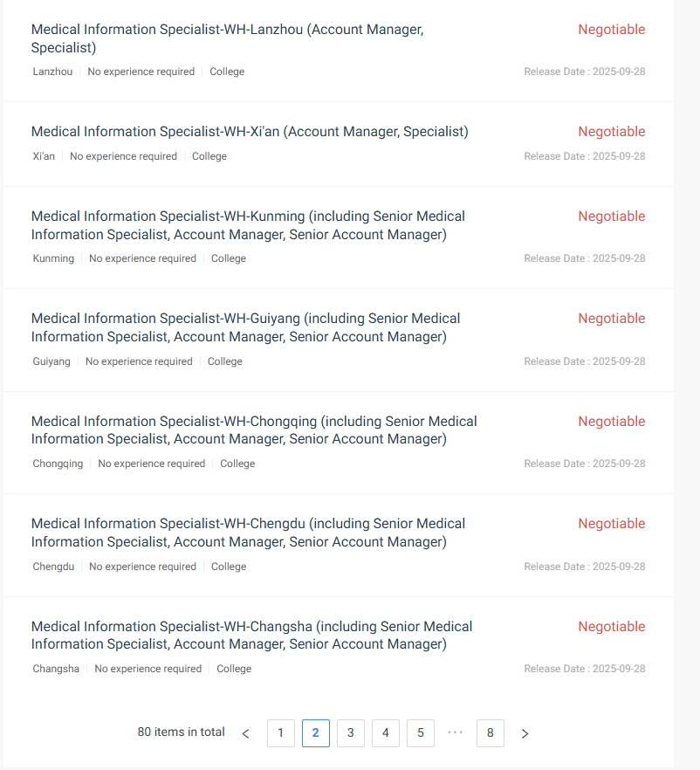Click the Kunming location tag
This screenshot has width=700, height=770.
[x=53, y=258]
